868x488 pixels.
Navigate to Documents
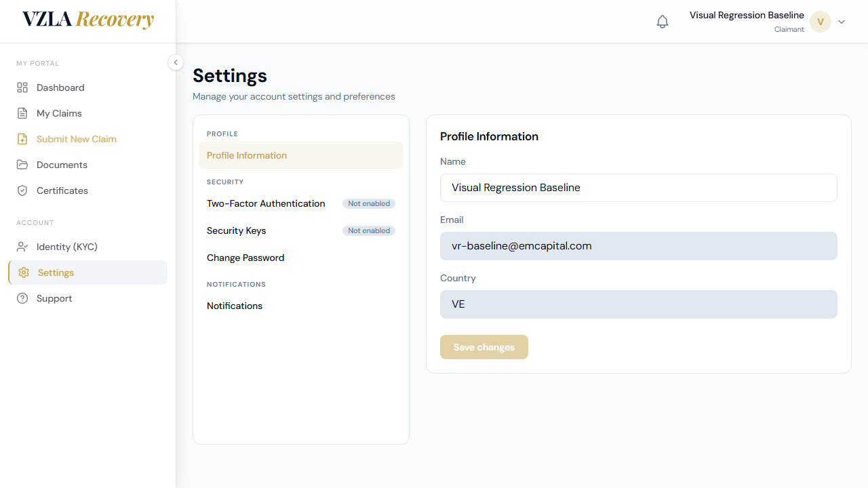pos(87,165)
